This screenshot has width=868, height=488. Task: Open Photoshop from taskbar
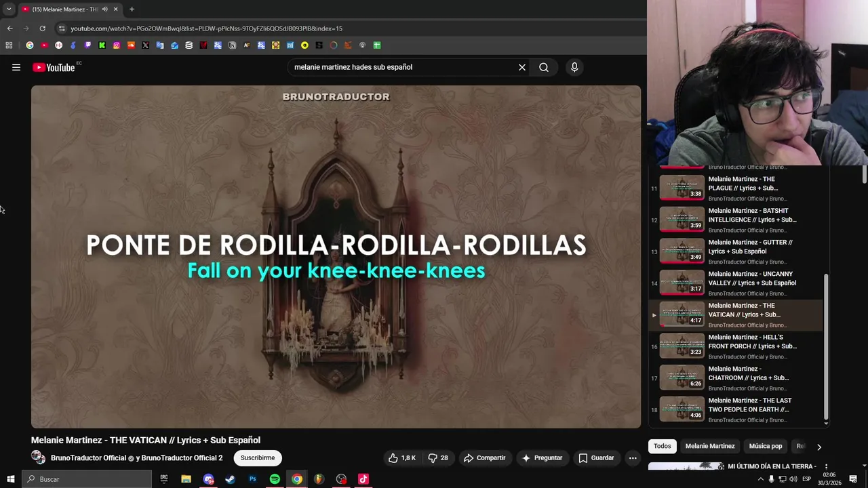pos(252,479)
